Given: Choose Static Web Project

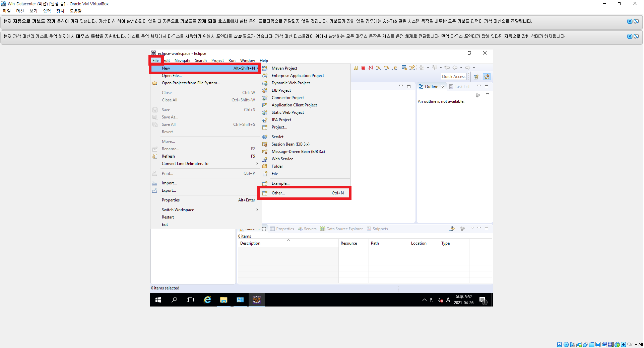Looking at the screenshot, I should [x=306, y=112].
